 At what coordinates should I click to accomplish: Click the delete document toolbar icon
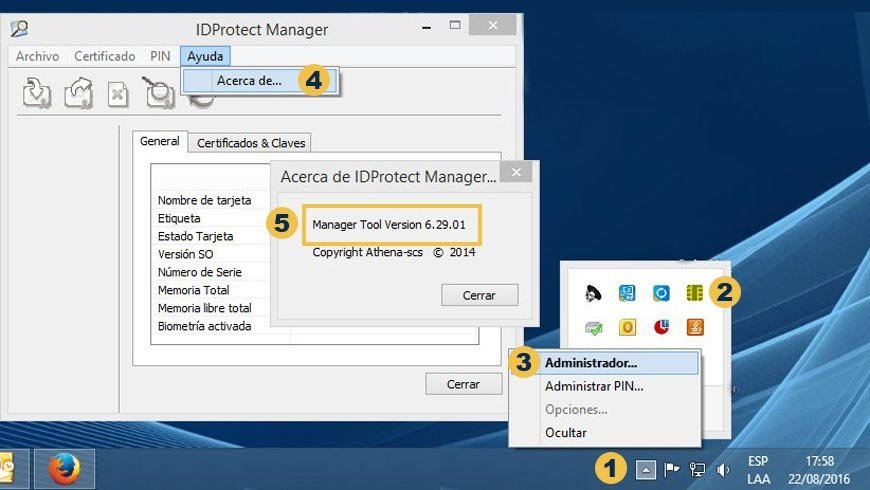(118, 94)
